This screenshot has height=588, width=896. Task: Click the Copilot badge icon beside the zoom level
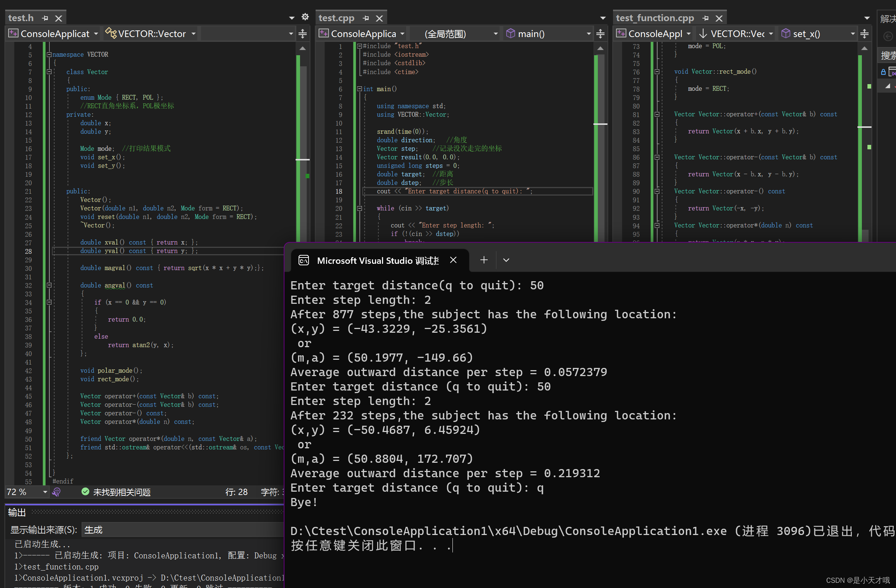point(57,492)
